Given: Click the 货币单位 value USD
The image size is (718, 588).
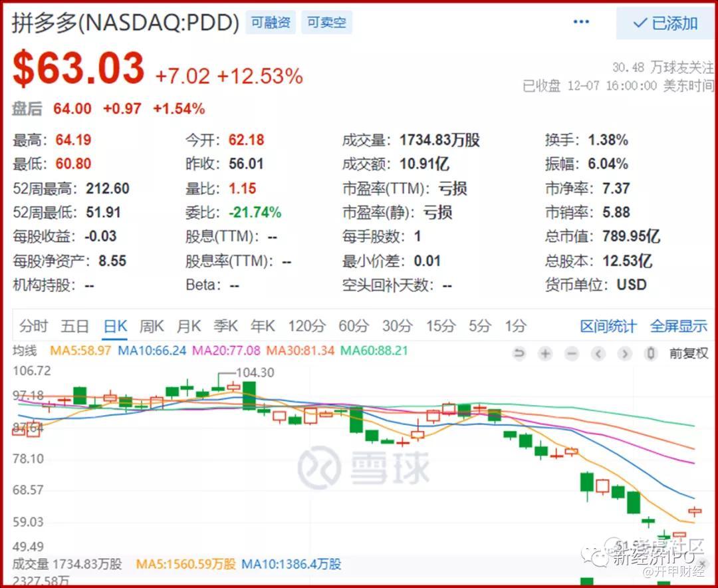Looking at the screenshot, I should [632, 285].
